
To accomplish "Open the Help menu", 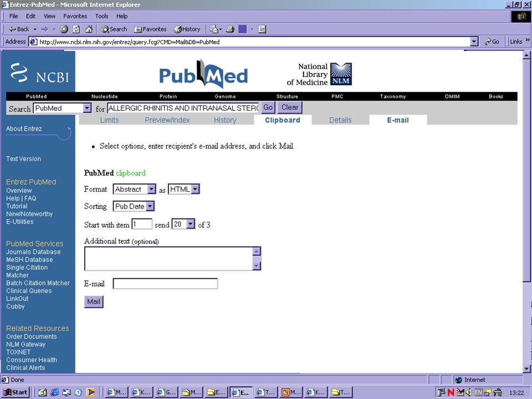I will click(x=122, y=16).
